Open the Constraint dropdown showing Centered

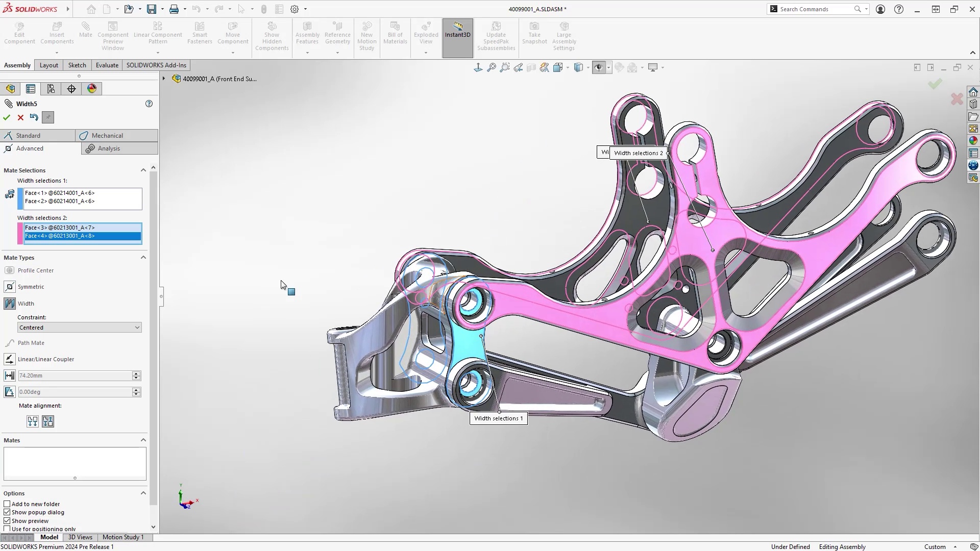(x=137, y=327)
